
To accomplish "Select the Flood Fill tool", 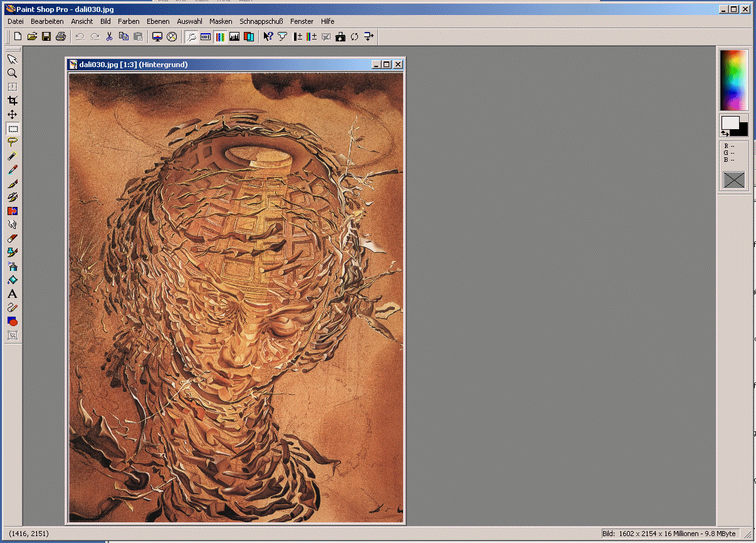I will (12, 280).
